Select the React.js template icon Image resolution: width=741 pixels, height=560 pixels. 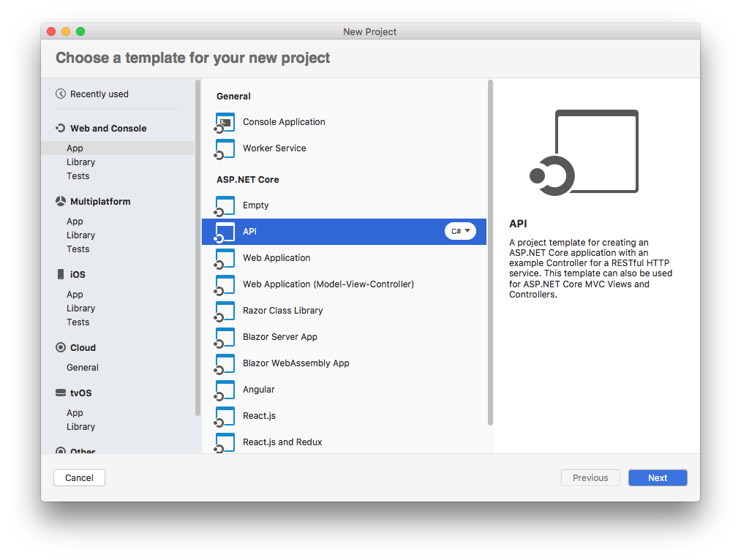(x=224, y=416)
